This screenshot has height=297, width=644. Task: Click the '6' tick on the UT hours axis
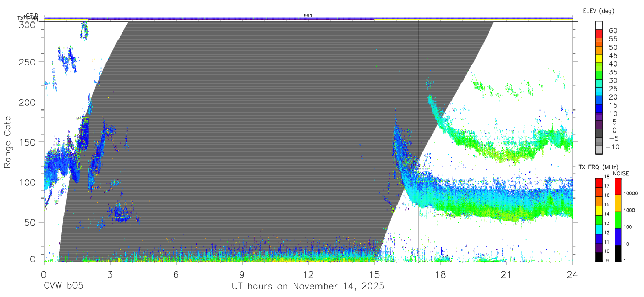coord(176,274)
